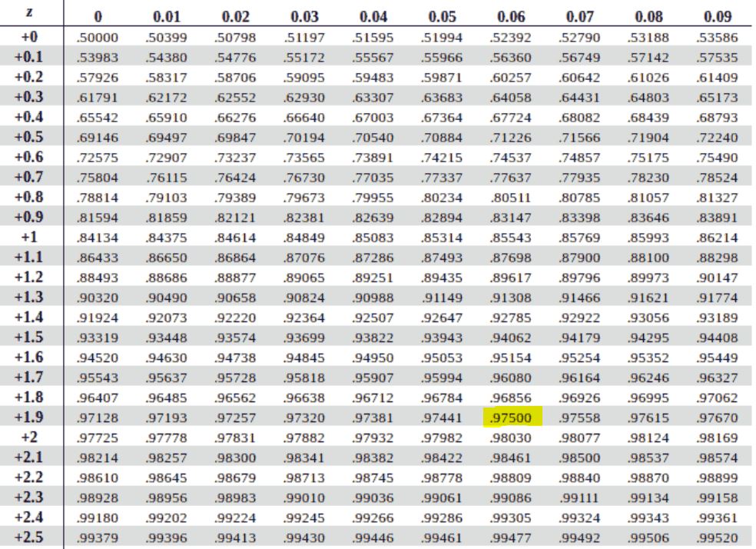The image size is (756, 549).
Task: Select the 0.08 column header
Action: 648,17
